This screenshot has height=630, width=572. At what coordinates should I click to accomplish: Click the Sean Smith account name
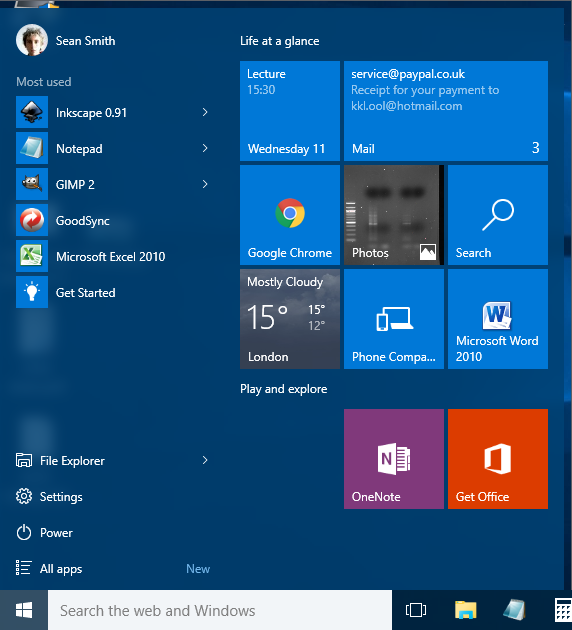(85, 41)
